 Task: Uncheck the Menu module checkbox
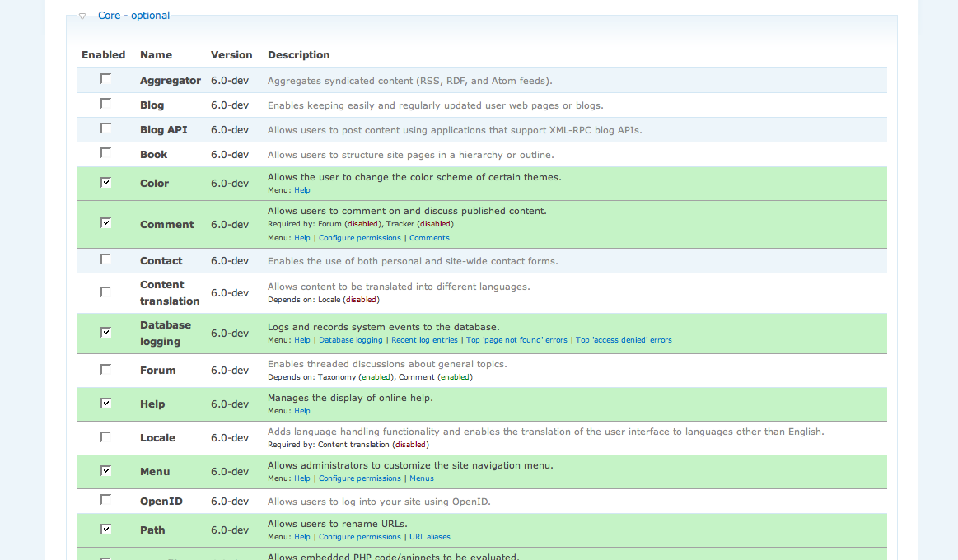coord(105,471)
